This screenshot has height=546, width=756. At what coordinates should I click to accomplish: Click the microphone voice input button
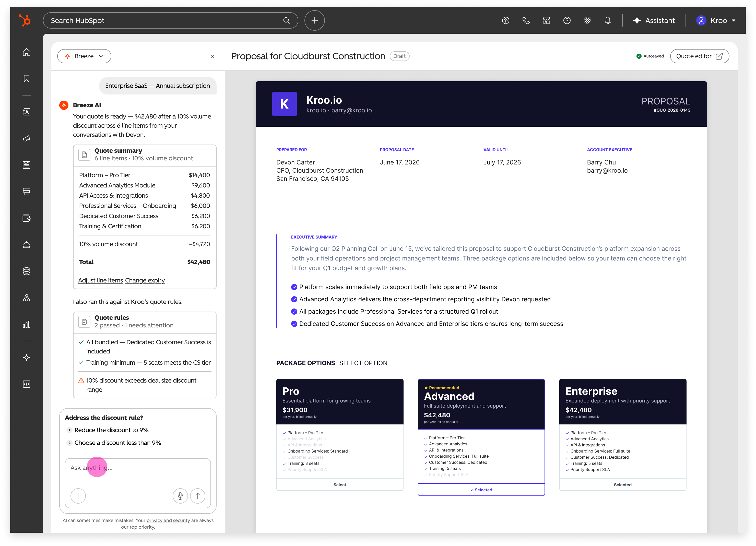tap(180, 496)
